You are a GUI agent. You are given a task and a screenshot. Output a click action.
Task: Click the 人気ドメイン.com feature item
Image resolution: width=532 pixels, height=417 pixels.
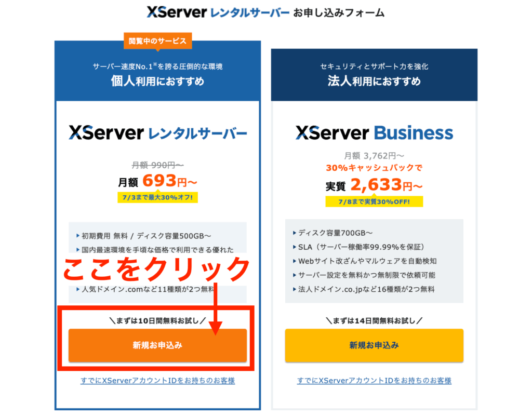[145, 289]
